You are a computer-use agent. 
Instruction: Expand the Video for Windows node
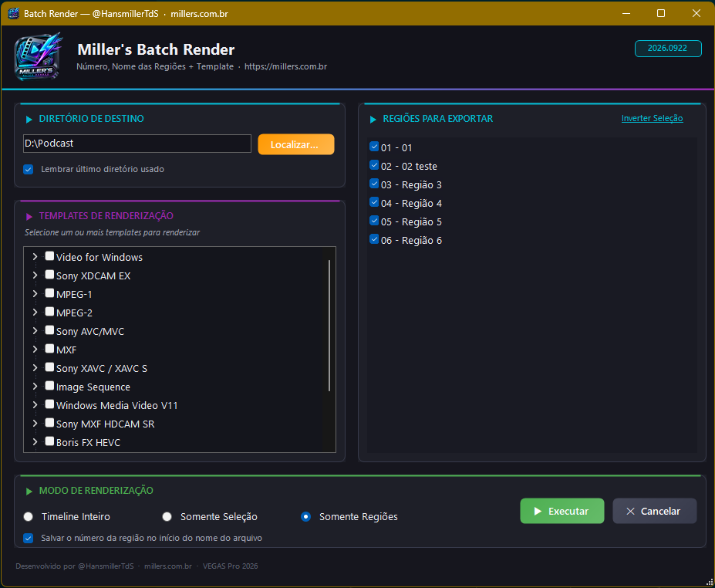coord(35,257)
